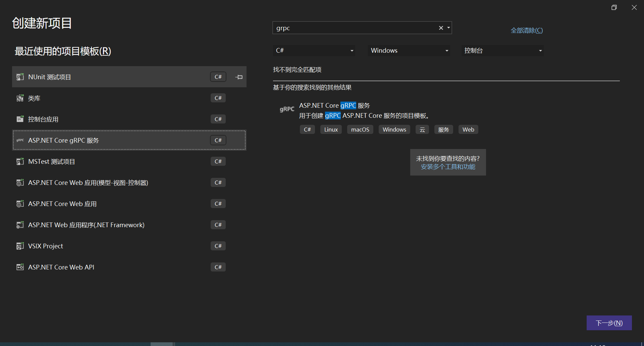
Task: Click the 类库 template icon
Action: pos(20,98)
